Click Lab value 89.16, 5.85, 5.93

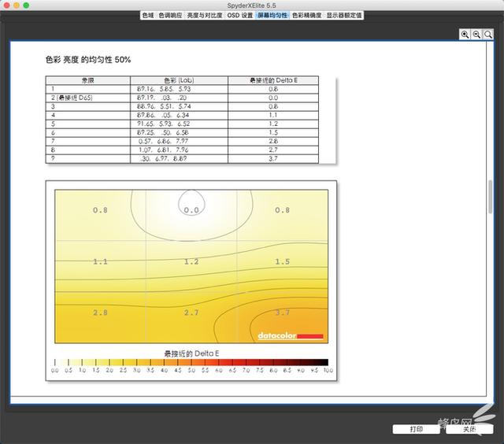tap(164, 89)
